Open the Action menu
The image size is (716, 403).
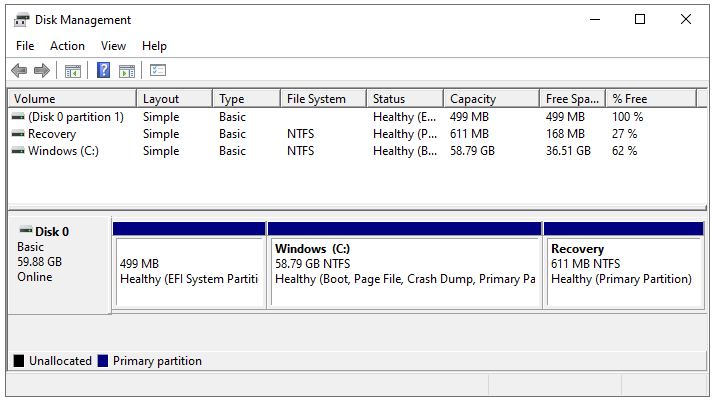coord(67,46)
